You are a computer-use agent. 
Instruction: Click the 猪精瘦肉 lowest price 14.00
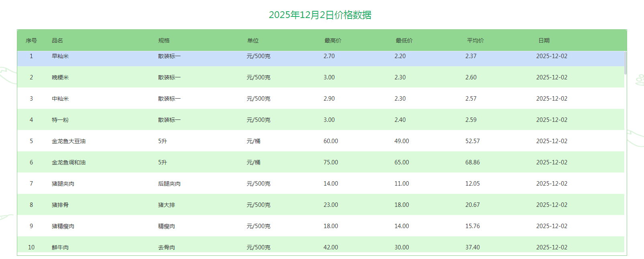pos(401,226)
